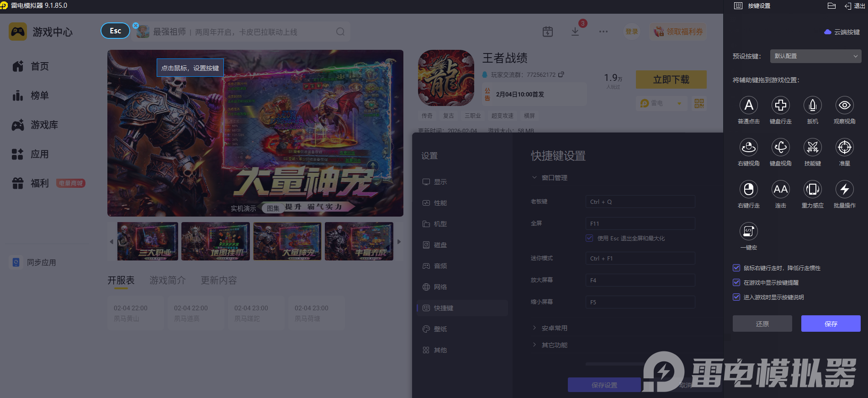The width and height of the screenshot is (868, 398).
Task: Select the 三大职业 screenshot thumbnail
Action: [x=148, y=241]
